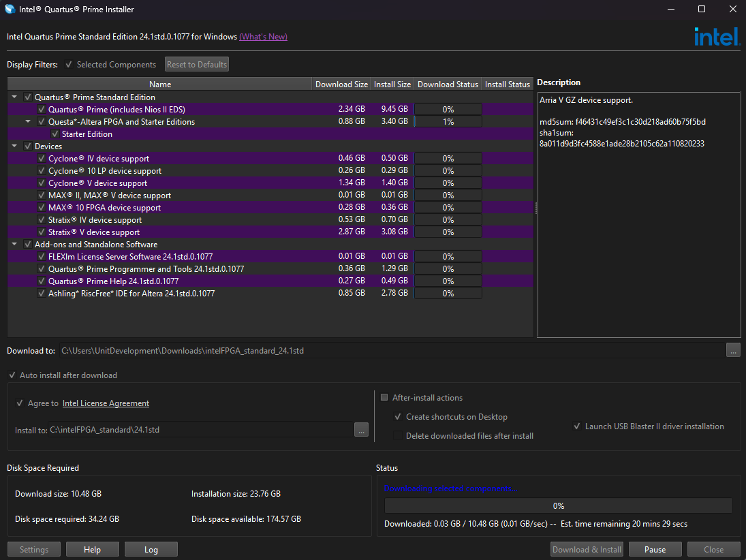
Task: Click the Intel logo in the header
Action: pyautogui.click(x=717, y=37)
